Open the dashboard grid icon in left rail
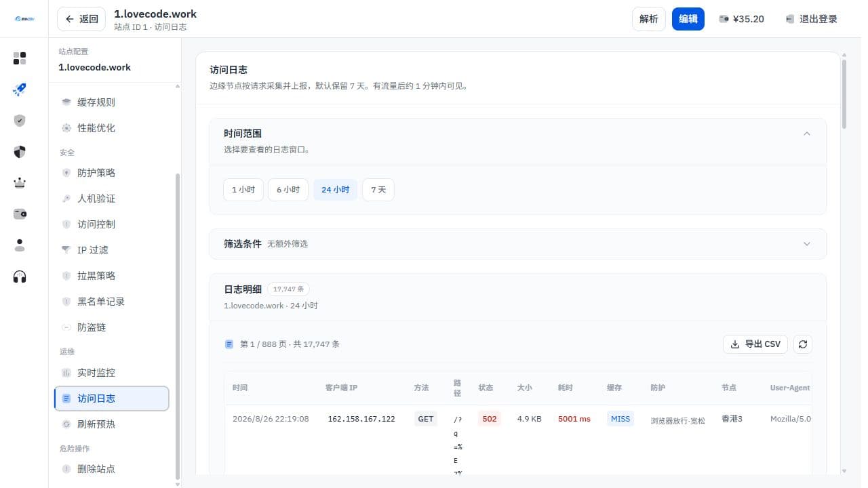 [x=20, y=58]
